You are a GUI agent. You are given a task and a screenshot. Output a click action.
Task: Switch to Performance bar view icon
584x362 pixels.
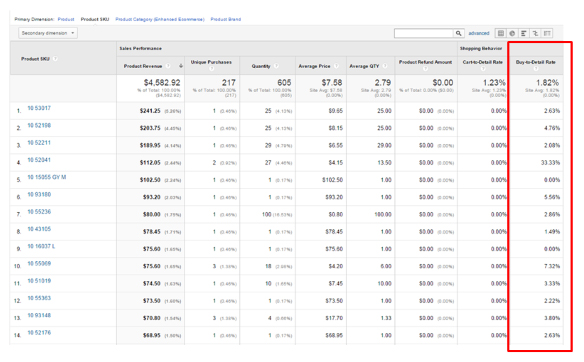[524, 33]
